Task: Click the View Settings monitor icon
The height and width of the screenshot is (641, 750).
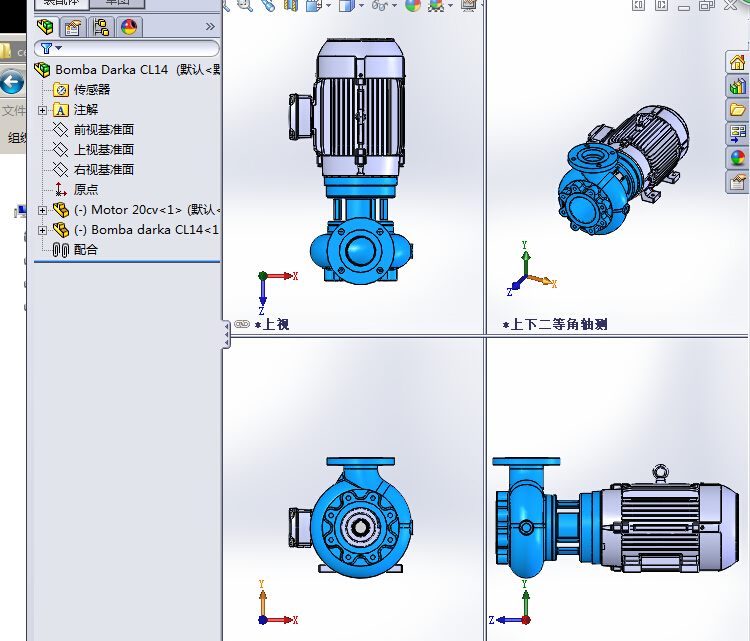Action: (x=468, y=5)
